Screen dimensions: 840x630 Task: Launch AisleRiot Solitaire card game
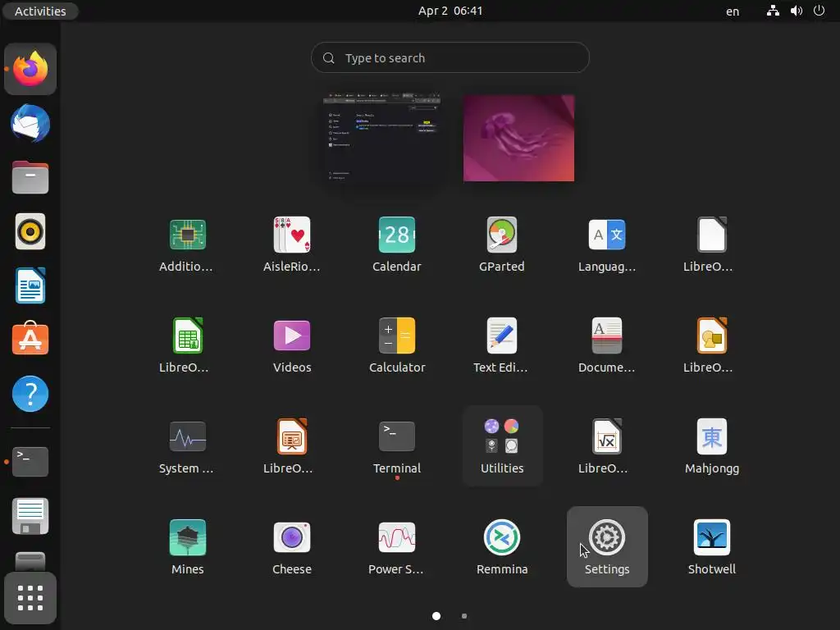tap(292, 235)
